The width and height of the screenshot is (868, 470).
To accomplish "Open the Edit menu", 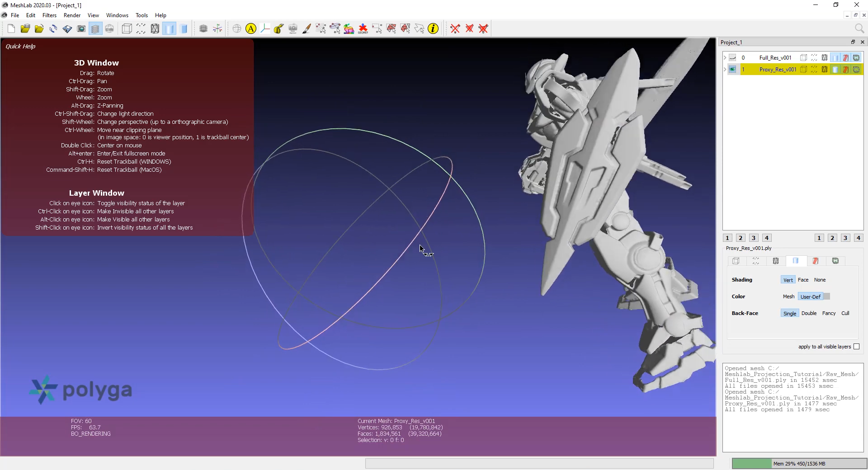I will 31,15.
